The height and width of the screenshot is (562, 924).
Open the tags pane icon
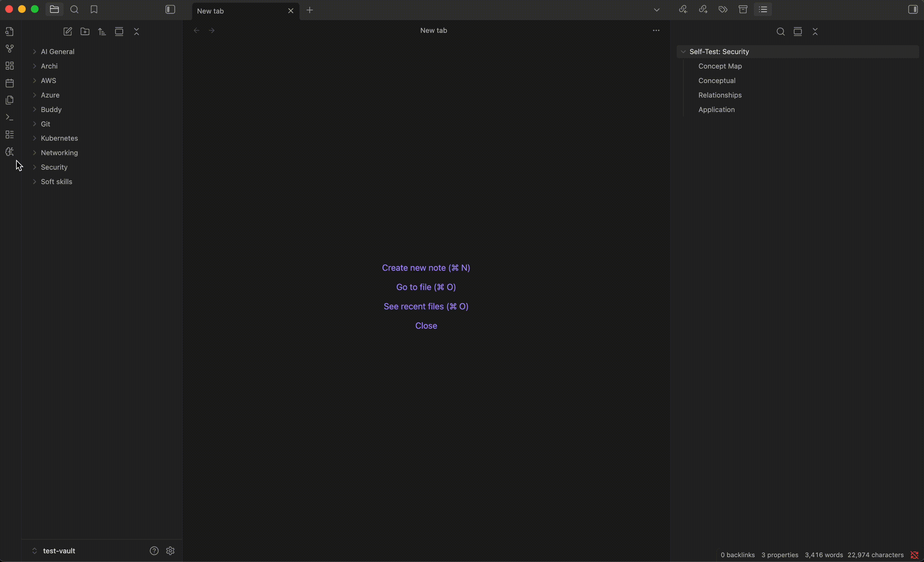coord(723,10)
